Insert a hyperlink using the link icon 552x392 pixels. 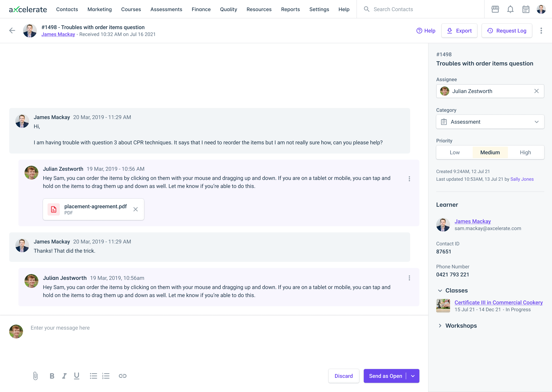122,376
